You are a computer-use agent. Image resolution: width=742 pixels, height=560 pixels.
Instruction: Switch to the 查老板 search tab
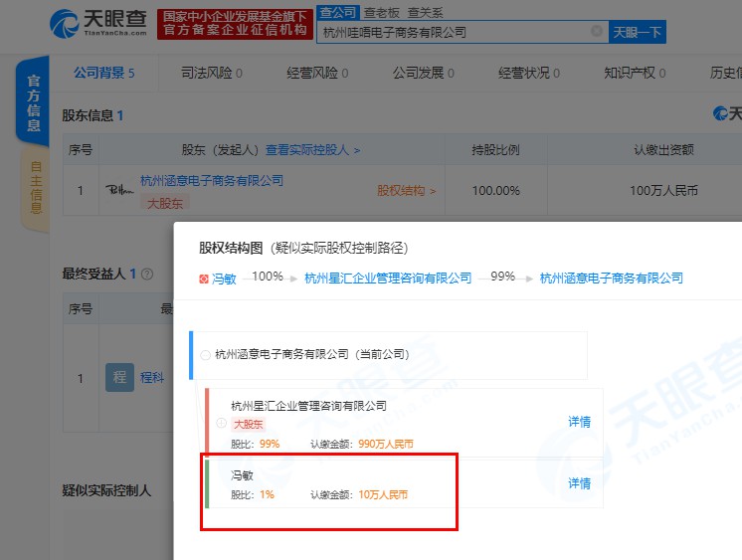[382, 13]
